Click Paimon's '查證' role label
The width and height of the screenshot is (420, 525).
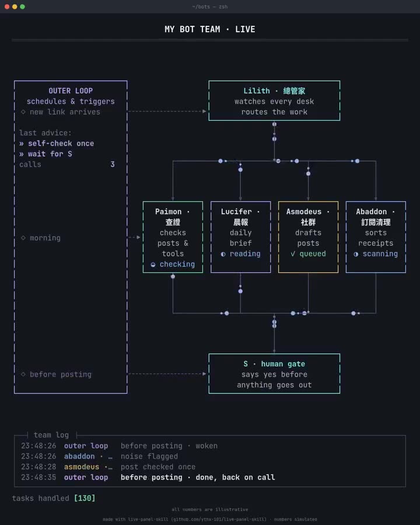173,222
